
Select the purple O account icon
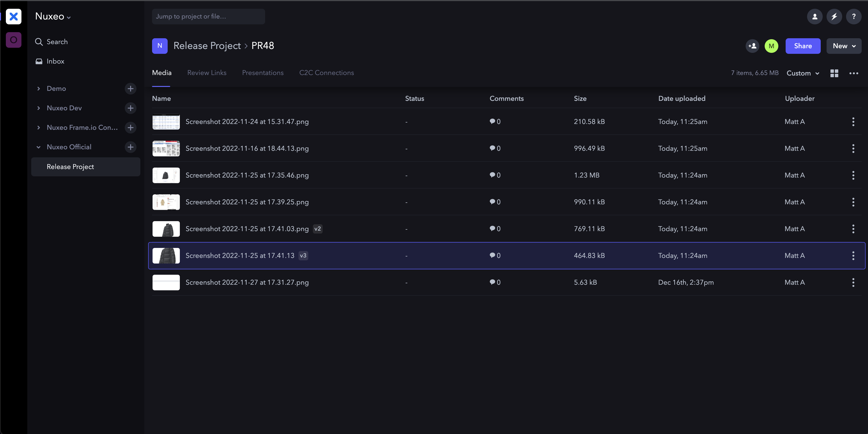click(x=13, y=40)
